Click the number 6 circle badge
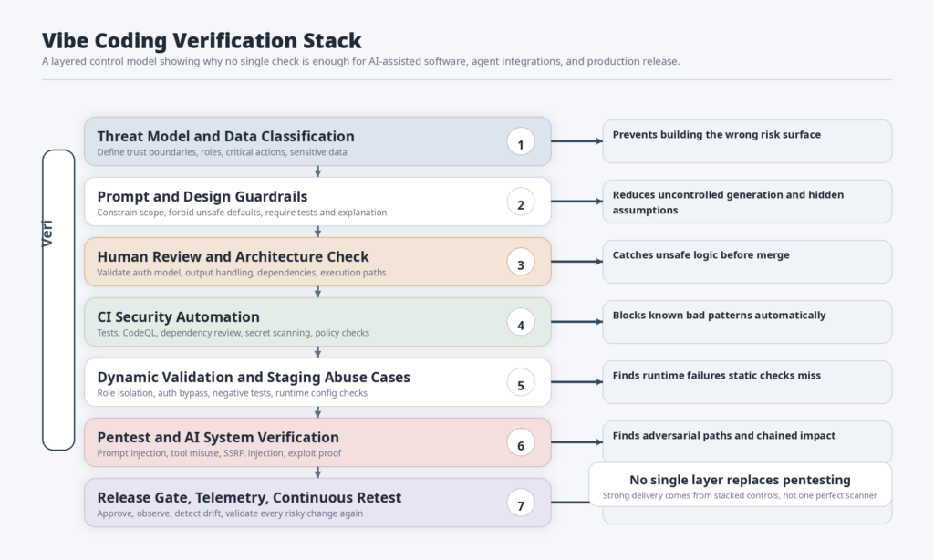The image size is (934, 560). pyautogui.click(x=521, y=443)
